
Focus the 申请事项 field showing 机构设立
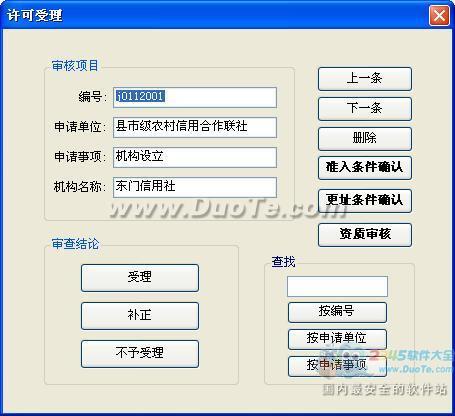(195, 157)
